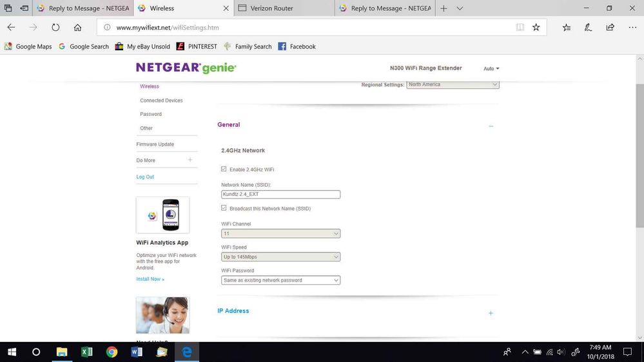
Task: Add page to favorites star
Action: [536, 28]
